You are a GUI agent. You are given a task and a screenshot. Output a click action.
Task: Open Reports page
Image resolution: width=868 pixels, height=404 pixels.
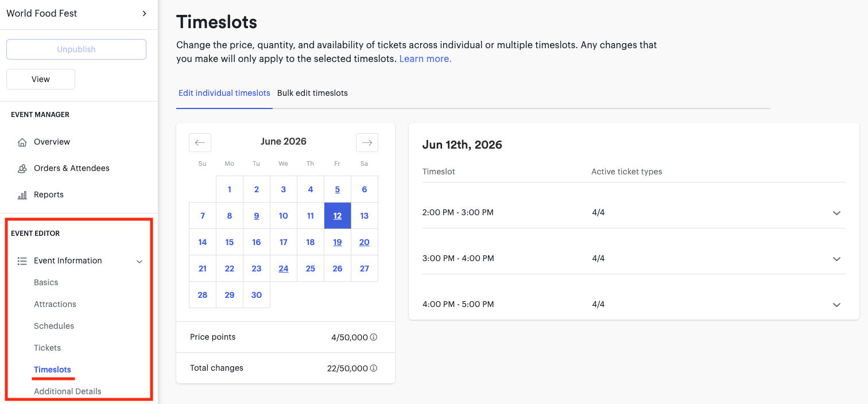click(x=49, y=195)
